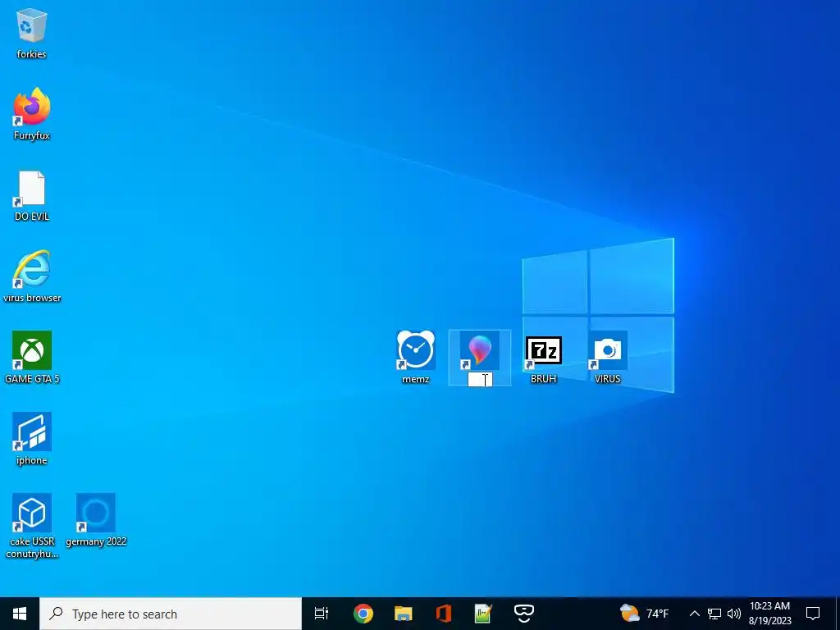The image size is (840, 630).
Task: Open the network status tray icon
Action: pyautogui.click(x=714, y=614)
